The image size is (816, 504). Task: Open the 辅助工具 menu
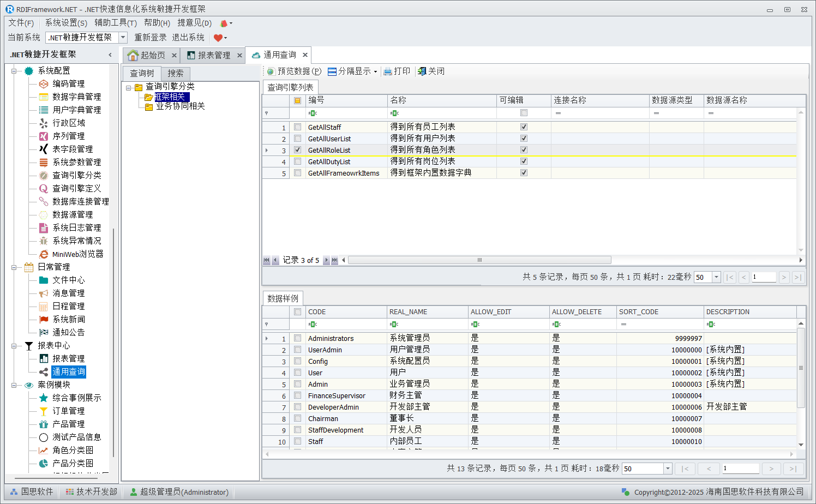click(x=115, y=23)
